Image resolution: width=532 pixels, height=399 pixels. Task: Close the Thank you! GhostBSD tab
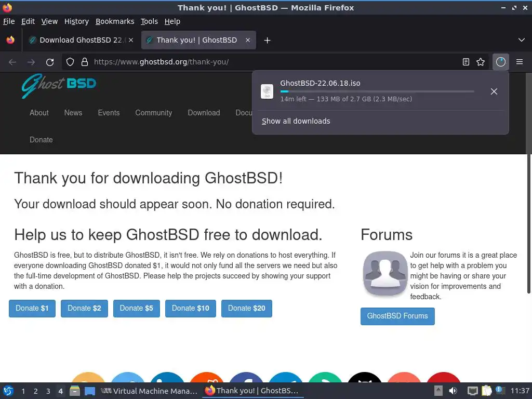point(248,40)
